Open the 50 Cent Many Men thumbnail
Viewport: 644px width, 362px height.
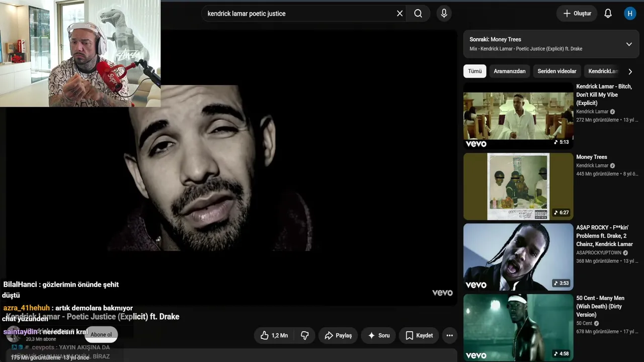518,327
